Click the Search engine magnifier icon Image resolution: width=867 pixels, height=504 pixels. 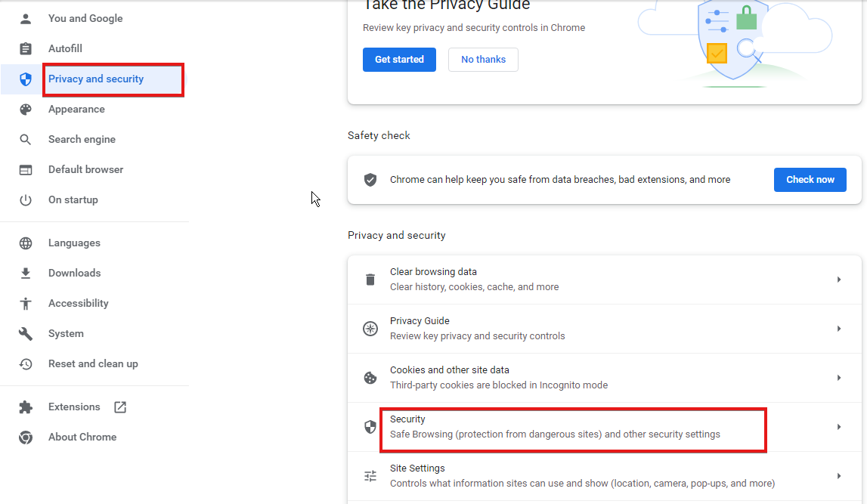tap(26, 139)
